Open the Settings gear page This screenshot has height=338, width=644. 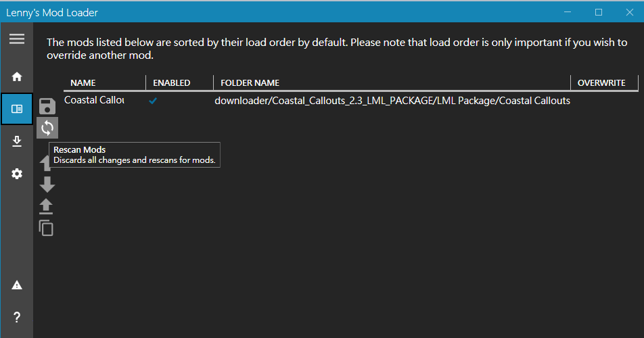point(17,174)
